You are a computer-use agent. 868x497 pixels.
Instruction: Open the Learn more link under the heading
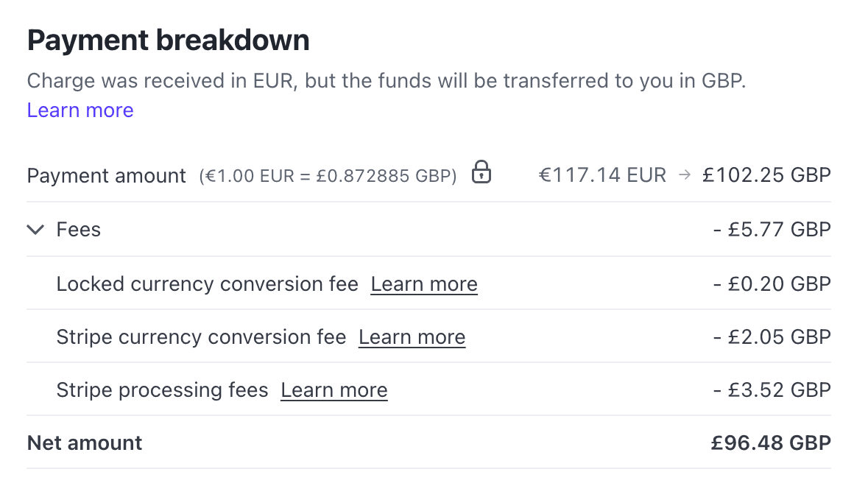80,110
